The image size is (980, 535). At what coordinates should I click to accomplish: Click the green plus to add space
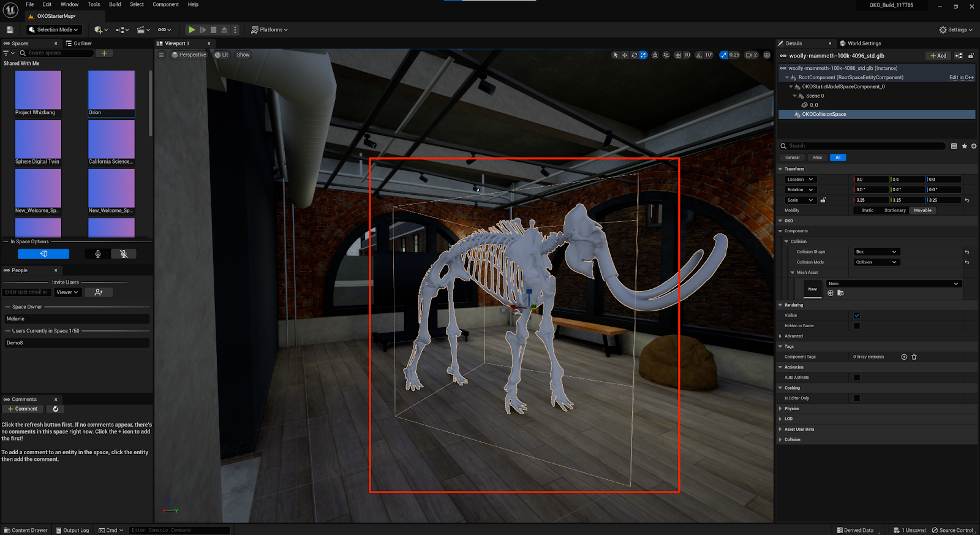coord(104,53)
